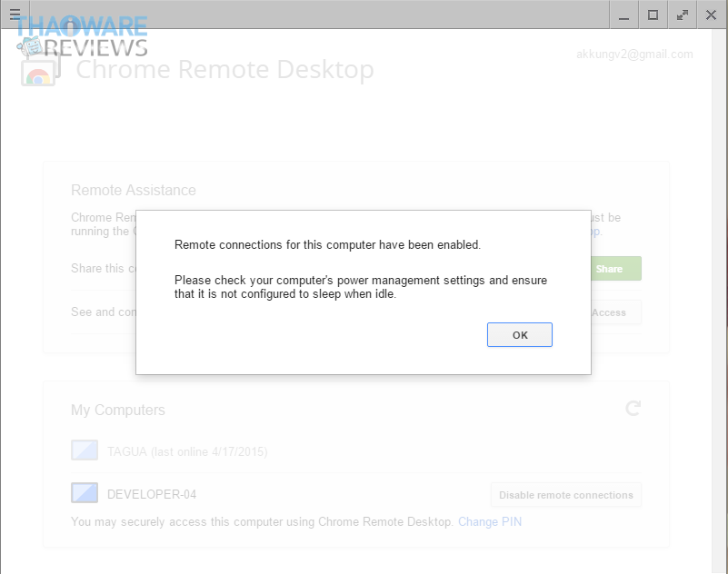Close the Chrome Remote Desktop window

pyautogui.click(x=712, y=15)
